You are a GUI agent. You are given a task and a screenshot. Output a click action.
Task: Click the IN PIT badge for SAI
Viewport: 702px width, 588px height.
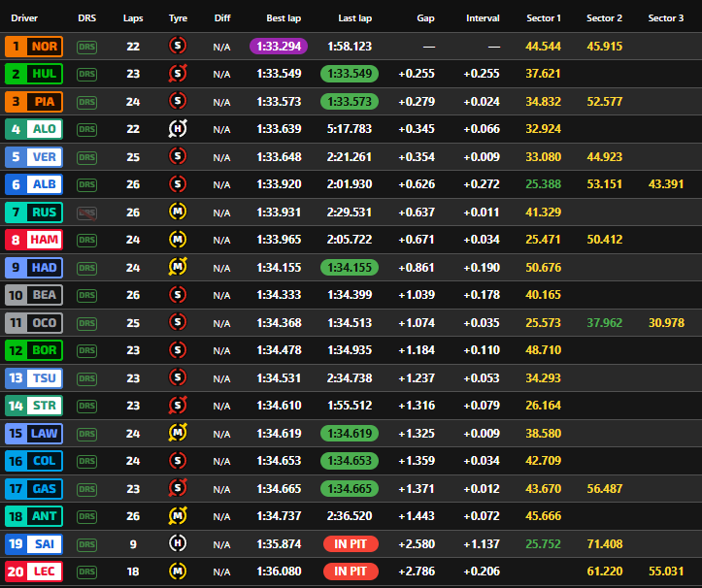(x=351, y=544)
